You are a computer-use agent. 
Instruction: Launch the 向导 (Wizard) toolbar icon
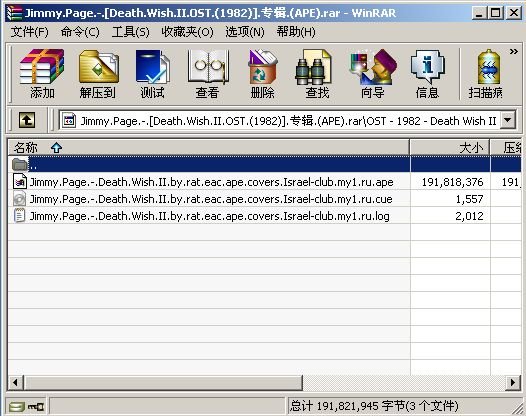[x=372, y=73]
